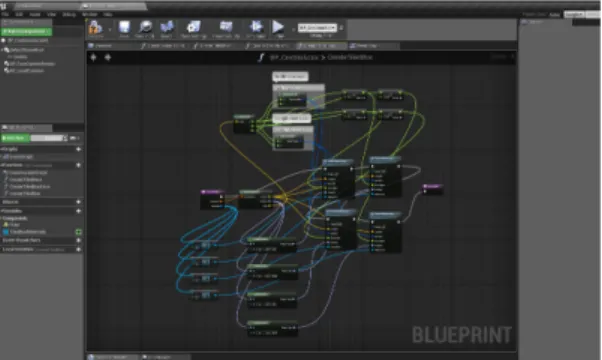Select the My Blueprint panel tab
Image resolution: width=602 pixels, height=360 pixels.
(x=26, y=127)
